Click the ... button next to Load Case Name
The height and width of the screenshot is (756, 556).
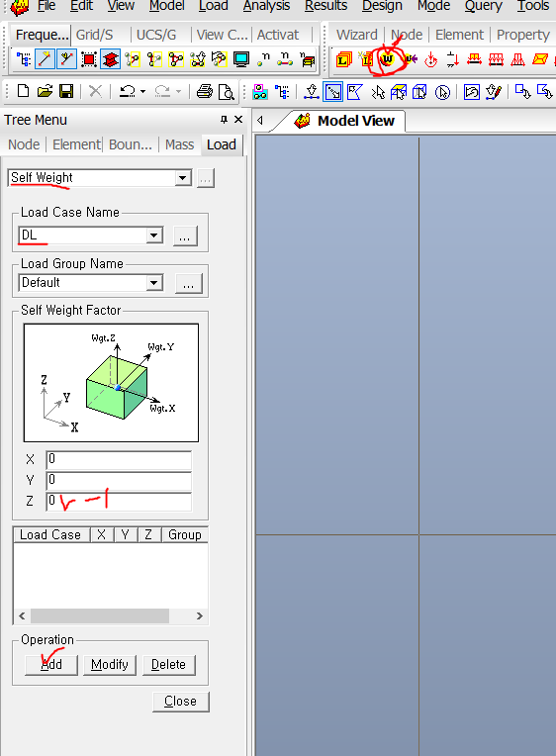(185, 236)
